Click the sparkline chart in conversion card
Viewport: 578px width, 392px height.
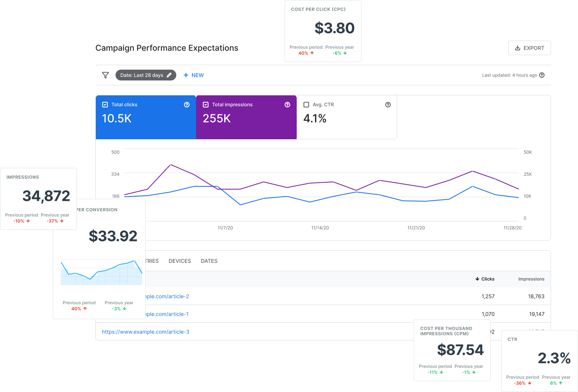101,273
